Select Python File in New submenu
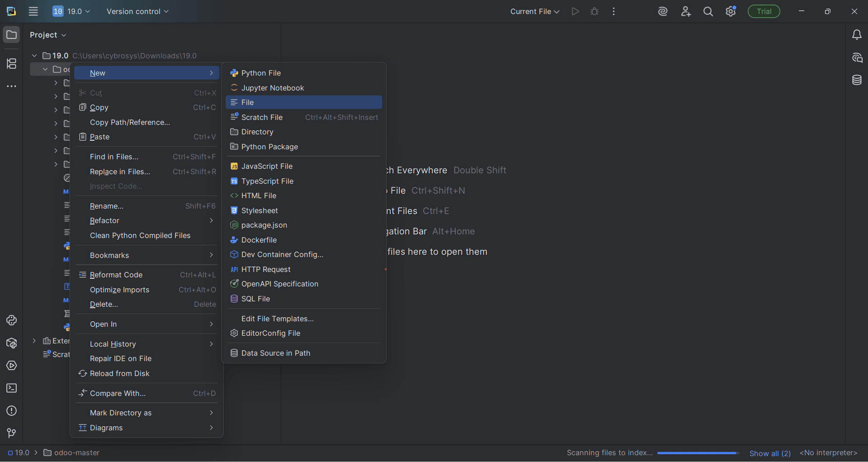The height and width of the screenshot is (462, 868). pyautogui.click(x=304, y=73)
